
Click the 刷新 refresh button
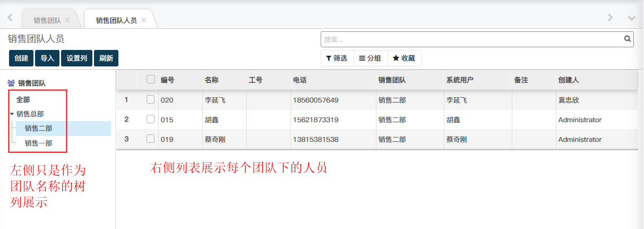(106, 58)
